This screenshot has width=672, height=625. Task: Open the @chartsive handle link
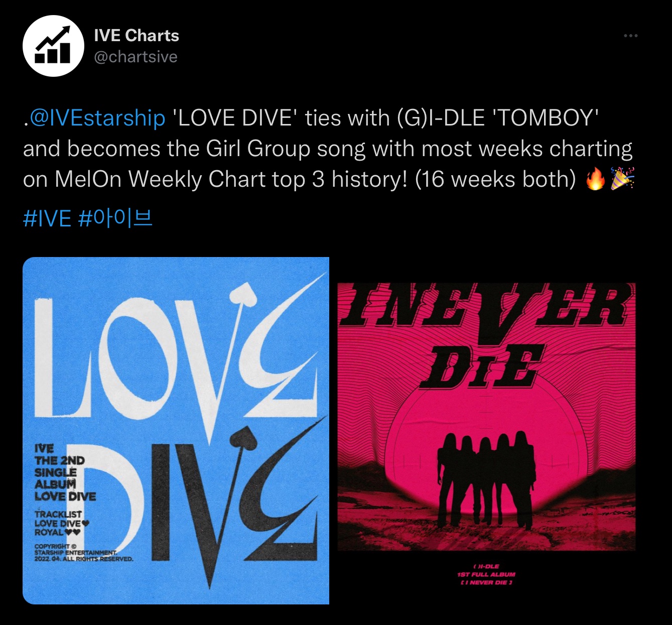coord(136,57)
